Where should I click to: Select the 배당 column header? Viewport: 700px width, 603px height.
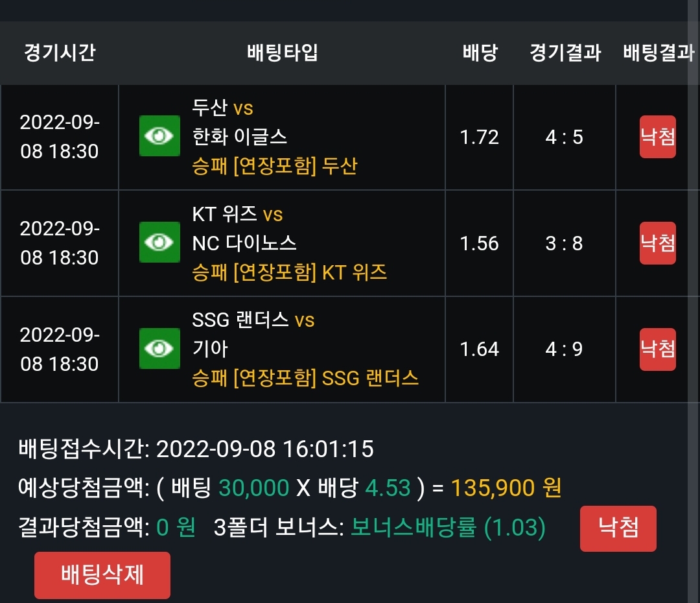480,53
